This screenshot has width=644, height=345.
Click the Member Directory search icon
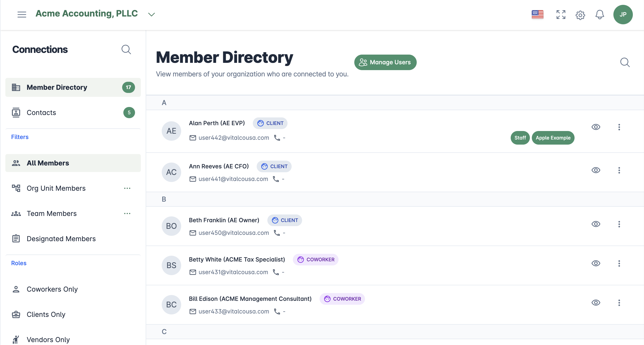point(625,62)
